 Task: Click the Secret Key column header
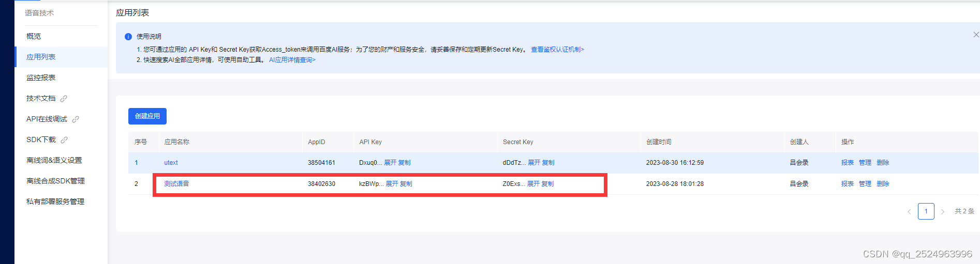pos(518,142)
